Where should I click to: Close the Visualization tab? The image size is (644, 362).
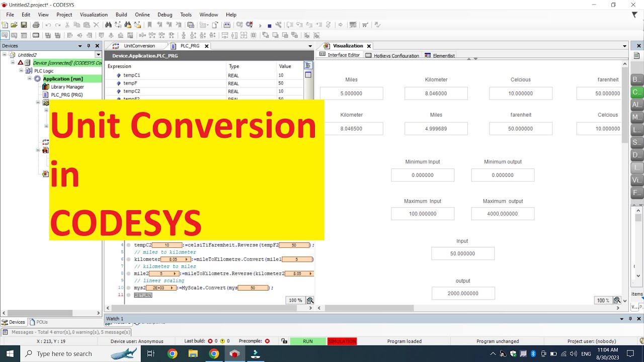[369, 46]
